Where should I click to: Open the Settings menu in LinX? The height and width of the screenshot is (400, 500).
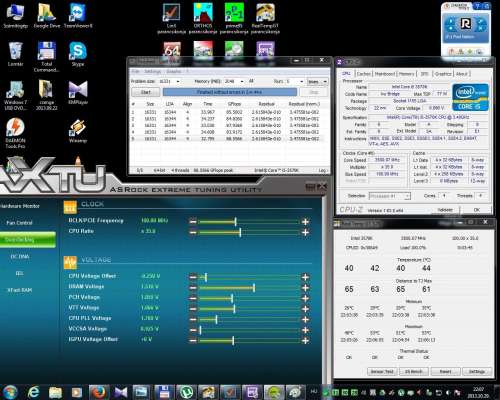point(153,72)
